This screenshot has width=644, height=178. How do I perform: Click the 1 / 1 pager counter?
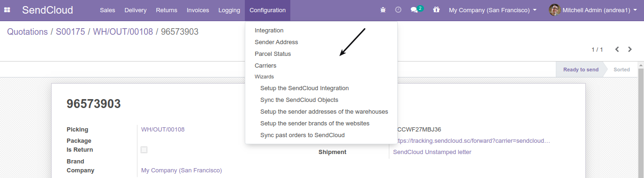click(x=597, y=49)
